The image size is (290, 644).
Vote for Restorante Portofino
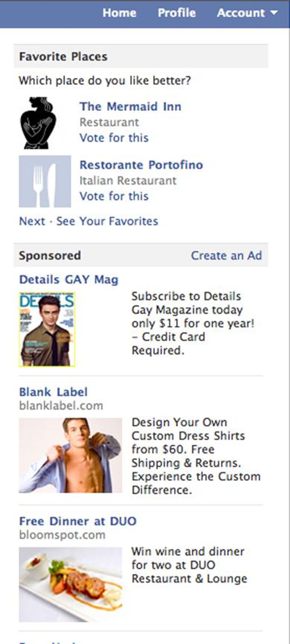[114, 196]
